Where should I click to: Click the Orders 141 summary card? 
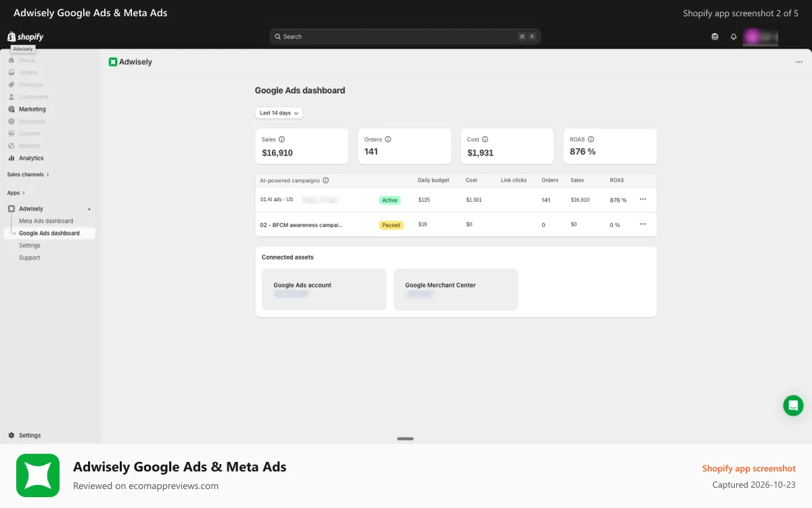point(405,146)
